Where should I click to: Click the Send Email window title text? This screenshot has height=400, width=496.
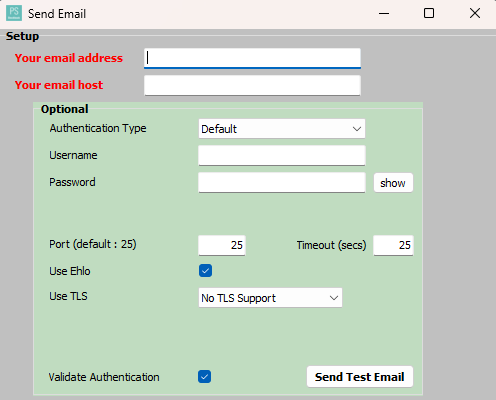(x=57, y=14)
